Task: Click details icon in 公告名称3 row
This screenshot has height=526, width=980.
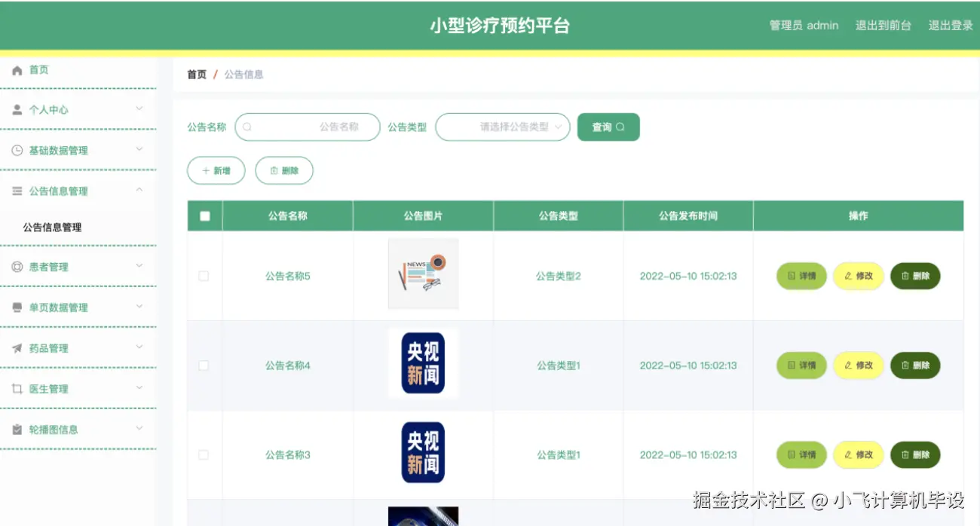Action: [x=792, y=455]
